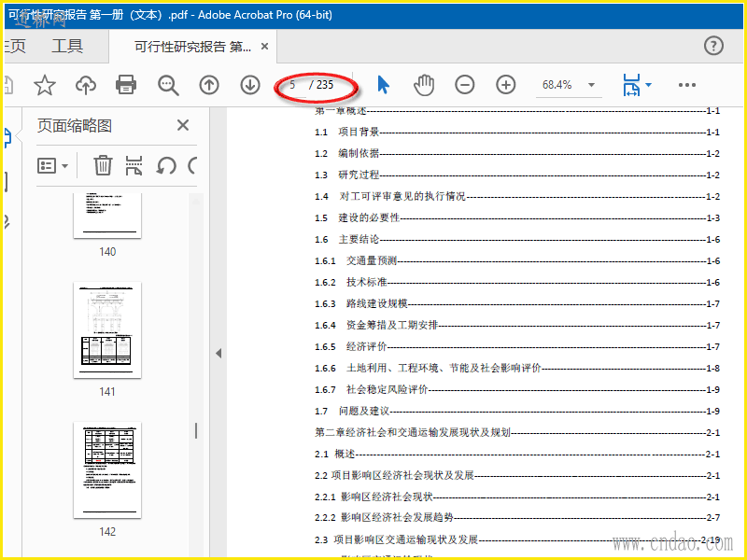Click the 1.1 项目背景 contents entry
The width and height of the screenshot is (747, 560).
coord(517,132)
